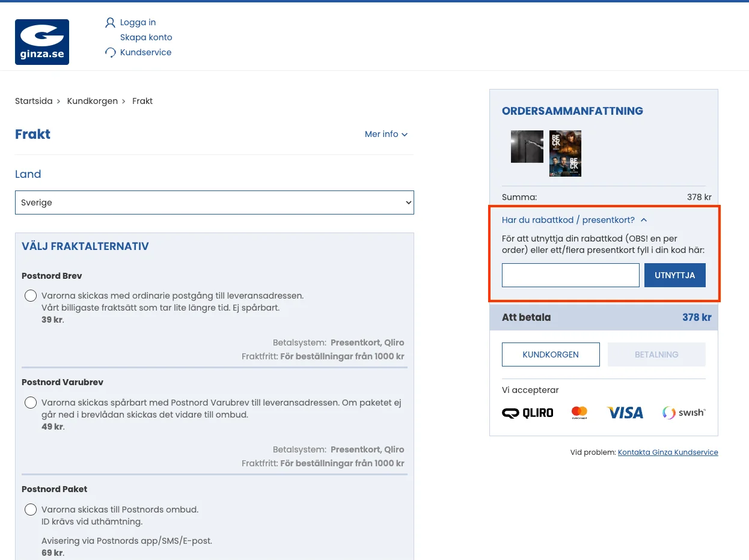
Task: Collapse the Har du rabattkod / presentkort section
Action: click(574, 220)
